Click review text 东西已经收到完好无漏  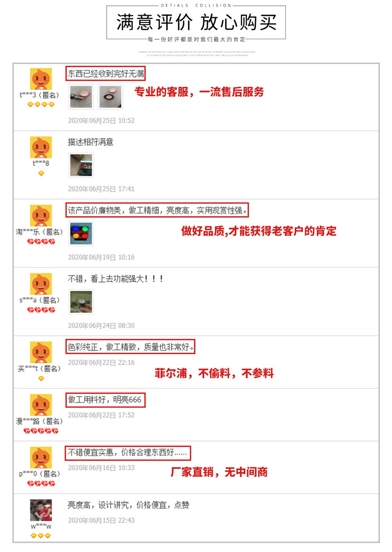(x=106, y=74)
